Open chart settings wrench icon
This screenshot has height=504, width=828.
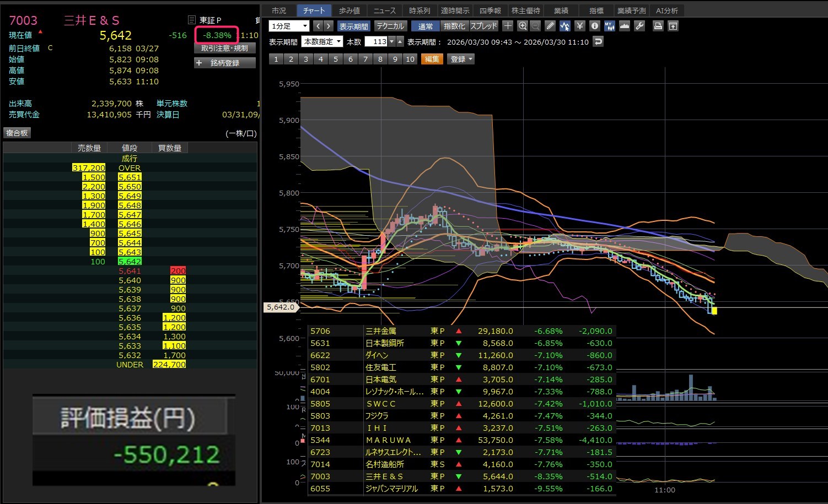(x=639, y=26)
